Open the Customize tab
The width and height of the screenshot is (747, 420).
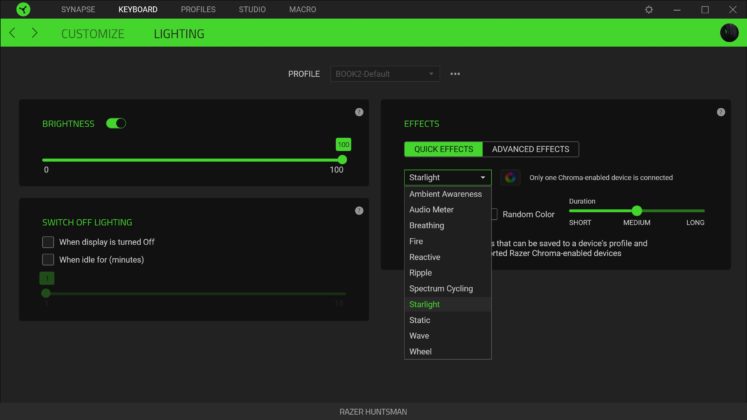tap(92, 34)
